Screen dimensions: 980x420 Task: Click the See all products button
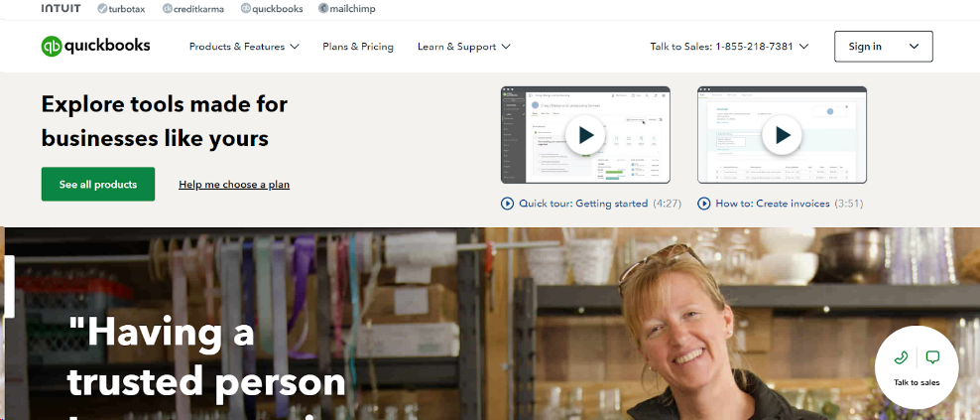tap(98, 184)
